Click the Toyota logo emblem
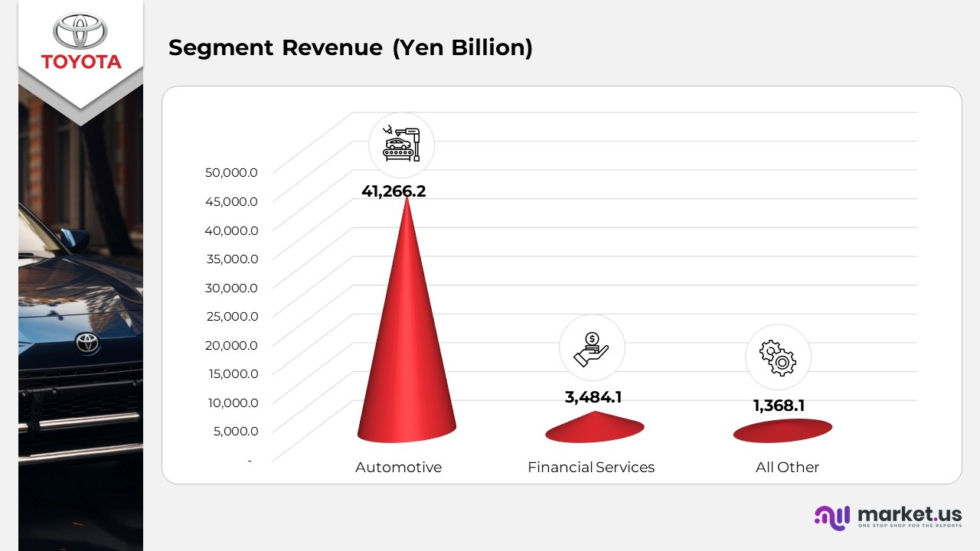980x551 pixels. click(81, 32)
